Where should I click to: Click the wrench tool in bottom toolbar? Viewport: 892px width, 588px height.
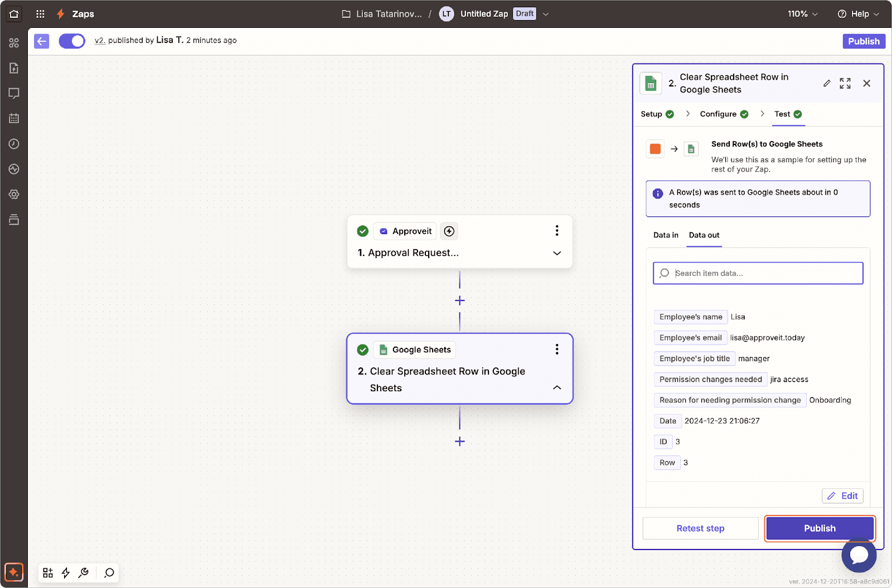tap(84, 573)
